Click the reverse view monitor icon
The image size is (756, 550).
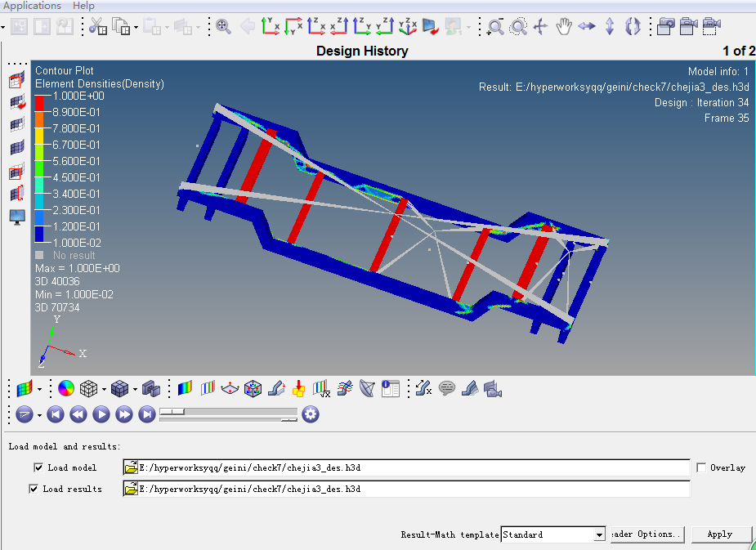430,26
